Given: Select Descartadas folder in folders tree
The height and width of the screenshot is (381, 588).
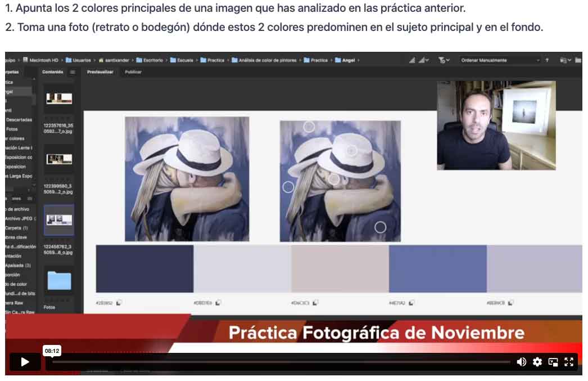Looking at the screenshot, I should (x=19, y=120).
